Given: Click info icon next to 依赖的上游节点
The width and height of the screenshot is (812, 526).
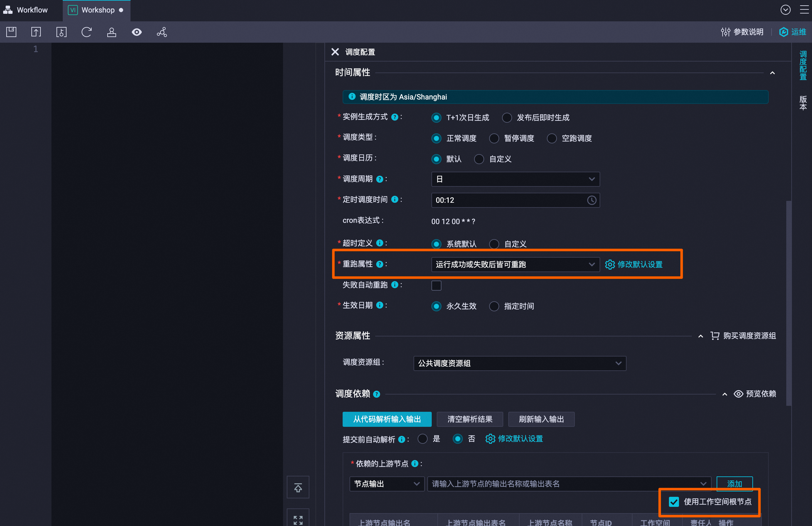Looking at the screenshot, I should pos(415,464).
